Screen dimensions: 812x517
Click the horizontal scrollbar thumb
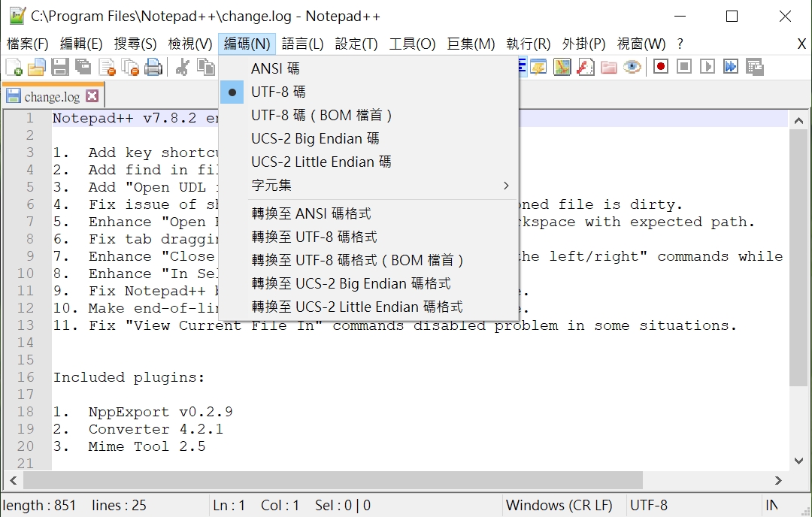333,480
